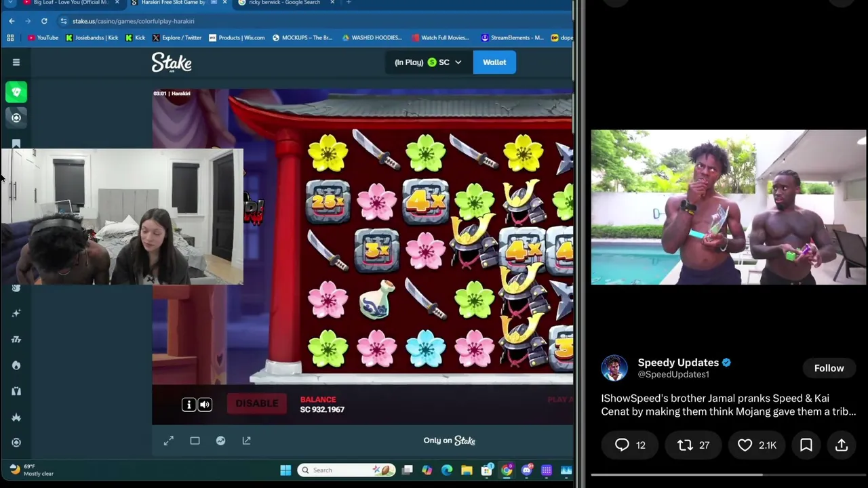
Task: Open the jersey shirt sidebar icon
Action: [16, 391]
